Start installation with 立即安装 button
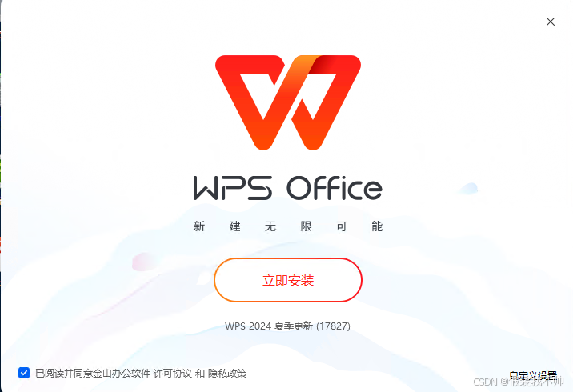Screen dimensions: 573x392 (288, 280)
